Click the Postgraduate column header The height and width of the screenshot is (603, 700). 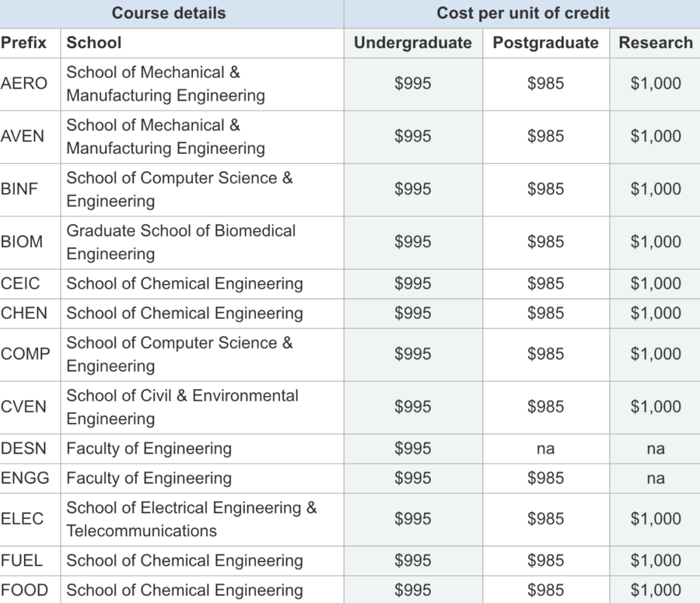546,43
